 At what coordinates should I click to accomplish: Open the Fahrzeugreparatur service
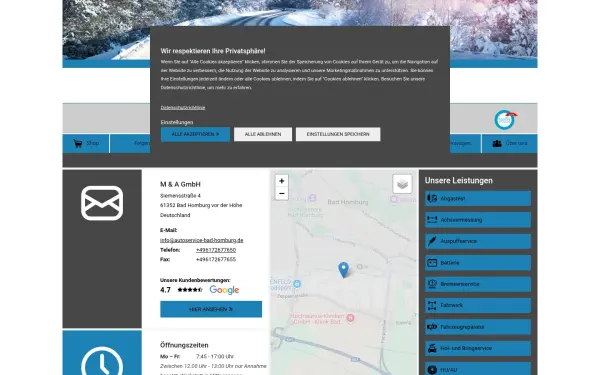[x=478, y=327]
